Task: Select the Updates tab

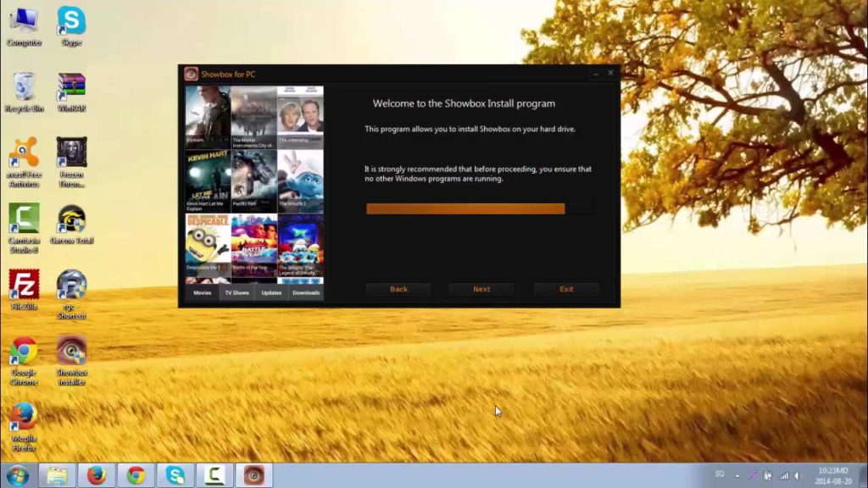Action: [x=271, y=292]
